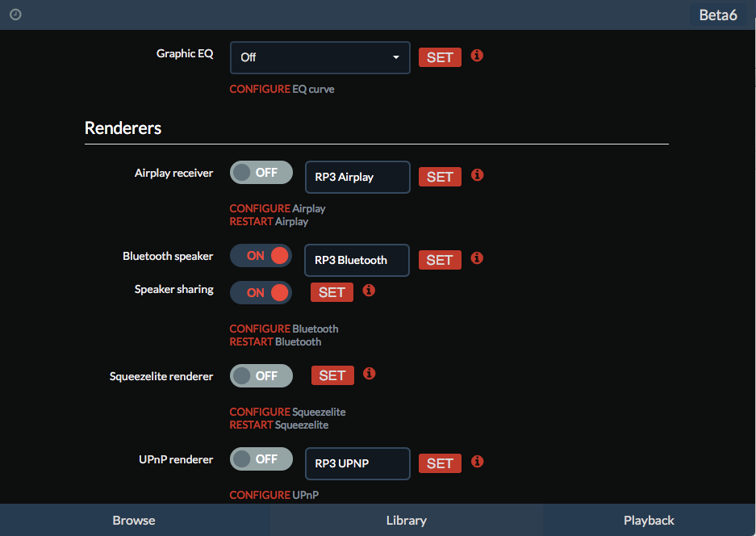The image size is (756, 536).
Task: Turn off the Bluetooth speaker switch
Action: click(261, 256)
